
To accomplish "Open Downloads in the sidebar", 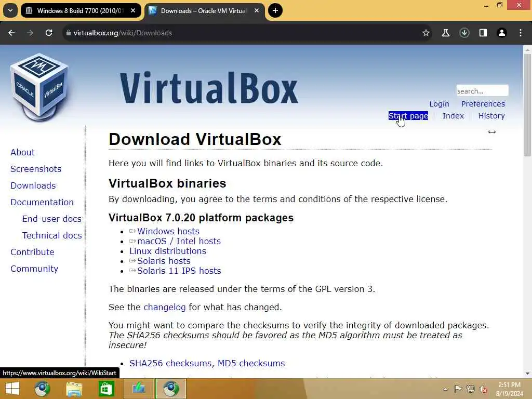I will (33, 185).
